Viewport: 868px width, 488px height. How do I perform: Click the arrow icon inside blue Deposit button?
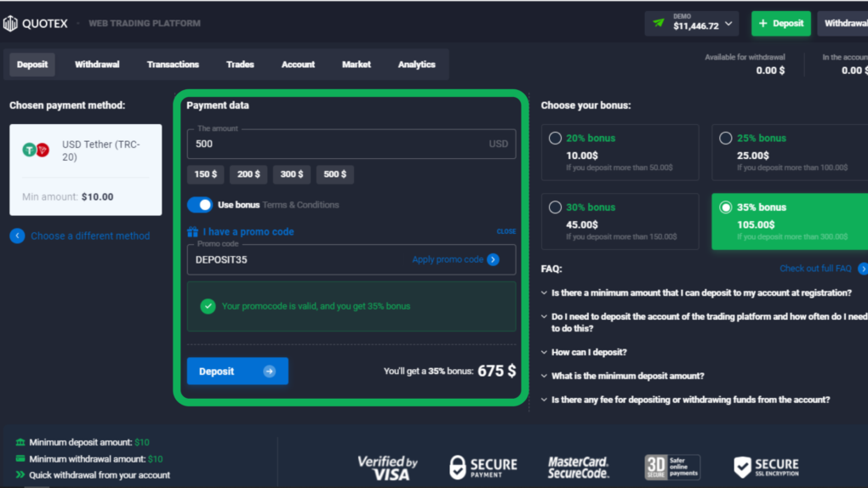[269, 372]
